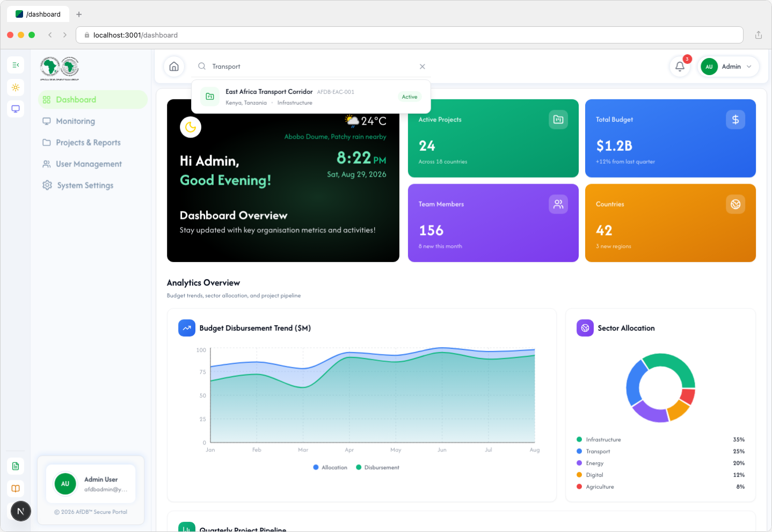Open a new browser tab

[79, 14]
